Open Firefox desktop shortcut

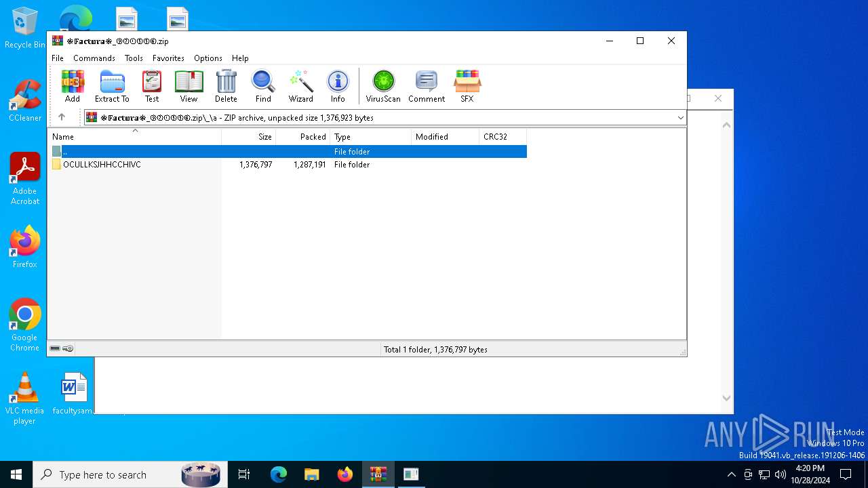click(25, 247)
